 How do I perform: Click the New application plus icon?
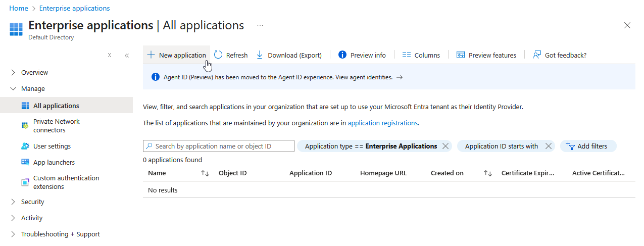point(151,55)
